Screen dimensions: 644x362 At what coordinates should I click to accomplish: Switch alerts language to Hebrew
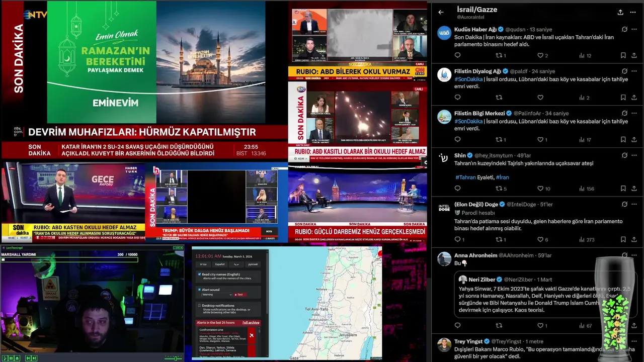point(203,264)
